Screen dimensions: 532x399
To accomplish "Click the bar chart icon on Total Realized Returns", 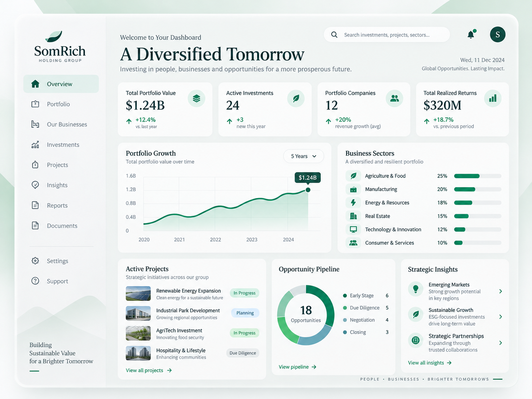I will click(493, 98).
